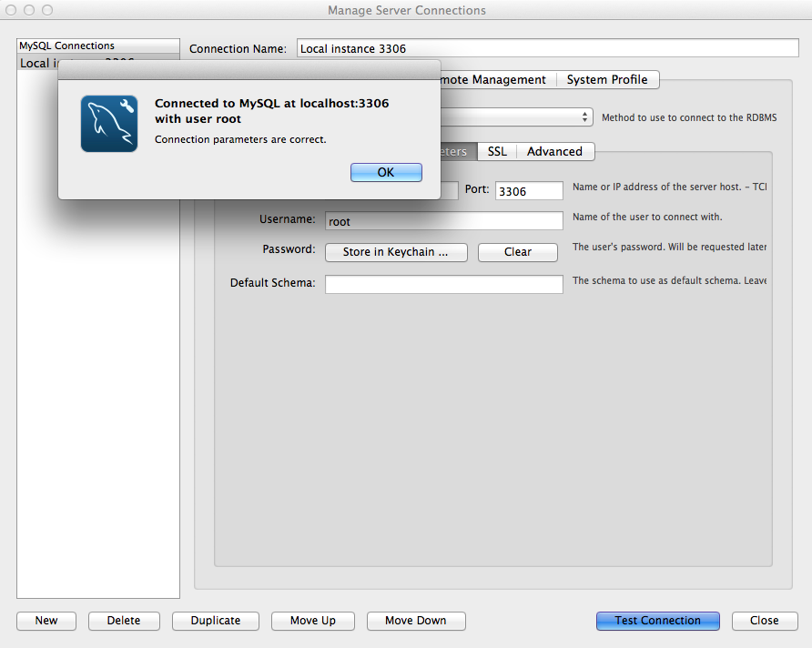
Task: Select the partially hidden Parameters tab
Action: pyautogui.click(x=458, y=152)
